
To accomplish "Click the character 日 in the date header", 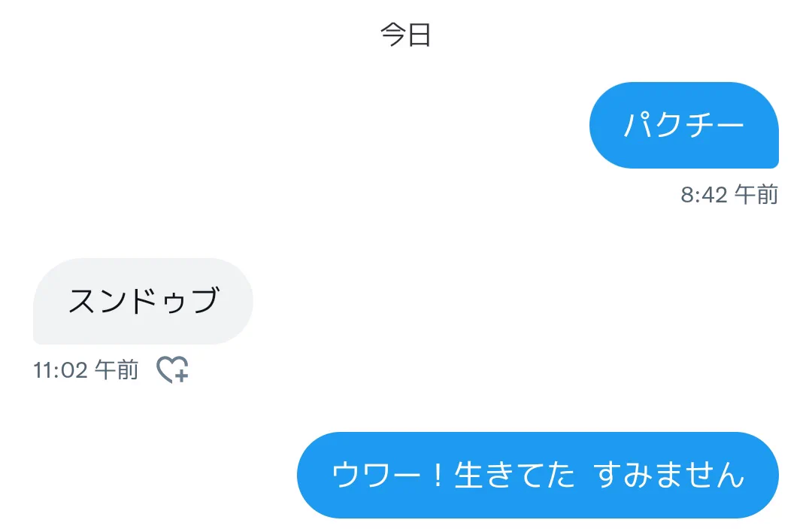I will [x=420, y=35].
